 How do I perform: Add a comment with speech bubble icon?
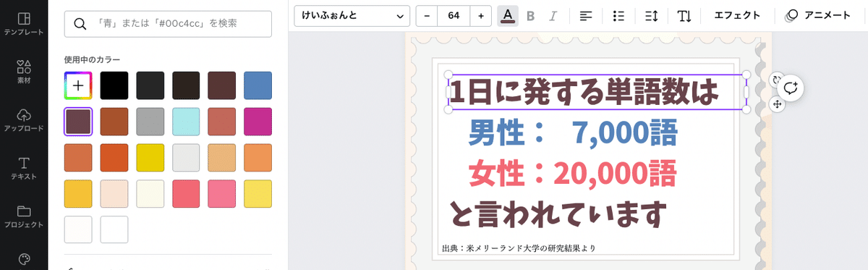pyautogui.click(x=791, y=88)
